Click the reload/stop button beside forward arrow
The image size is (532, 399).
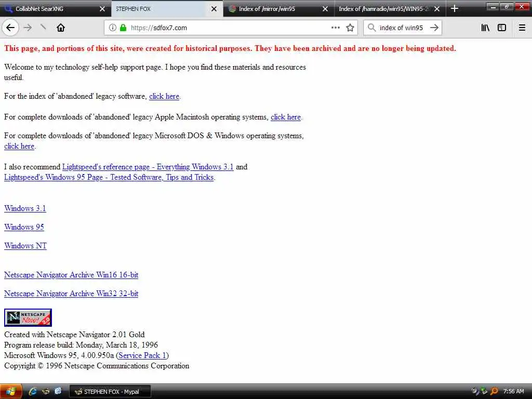(x=44, y=28)
